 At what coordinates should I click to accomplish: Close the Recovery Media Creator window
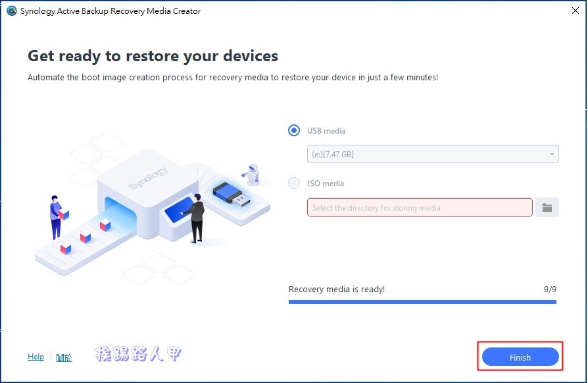coord(576,11)
